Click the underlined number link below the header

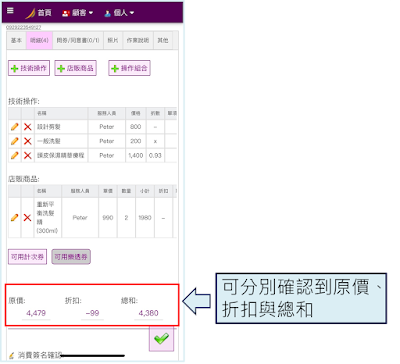(x=23, y=27)
